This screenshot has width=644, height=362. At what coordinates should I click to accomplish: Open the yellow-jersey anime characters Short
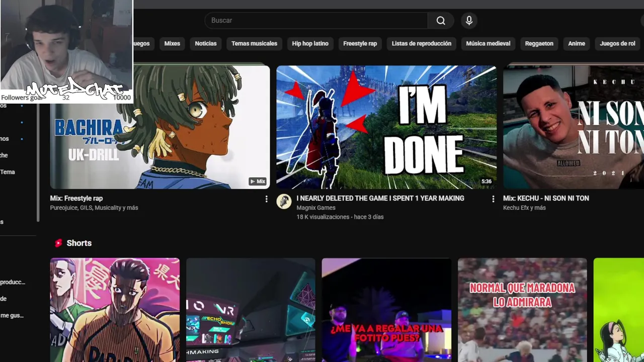point(115,310)
